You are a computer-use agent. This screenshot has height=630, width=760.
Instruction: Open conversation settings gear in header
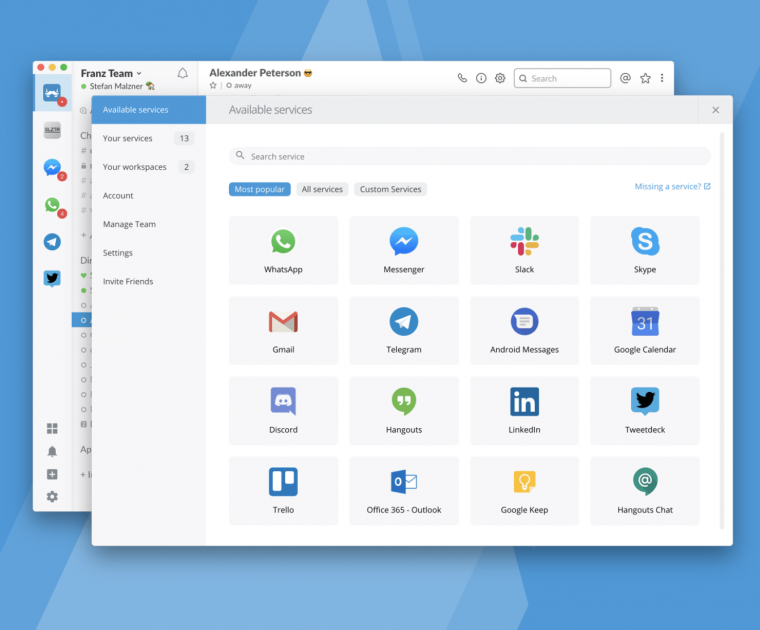pyautogui.click(x=500, y=78)
